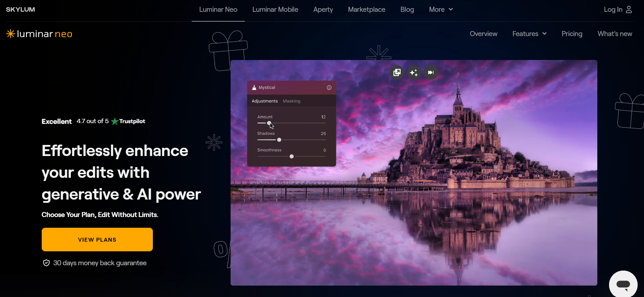Viewport: 644px width, 297px height.
Task: Open the What's new link
Action: [615, 34]
